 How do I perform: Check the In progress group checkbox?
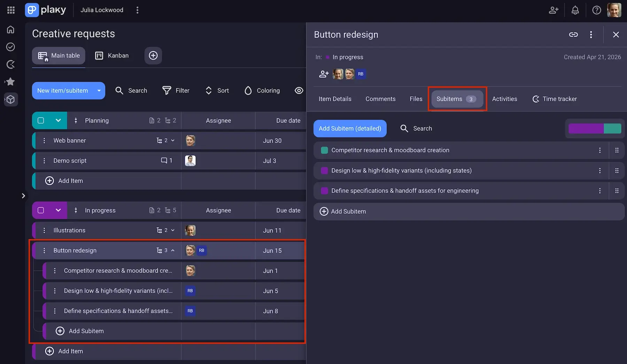[x=41, y=210]
